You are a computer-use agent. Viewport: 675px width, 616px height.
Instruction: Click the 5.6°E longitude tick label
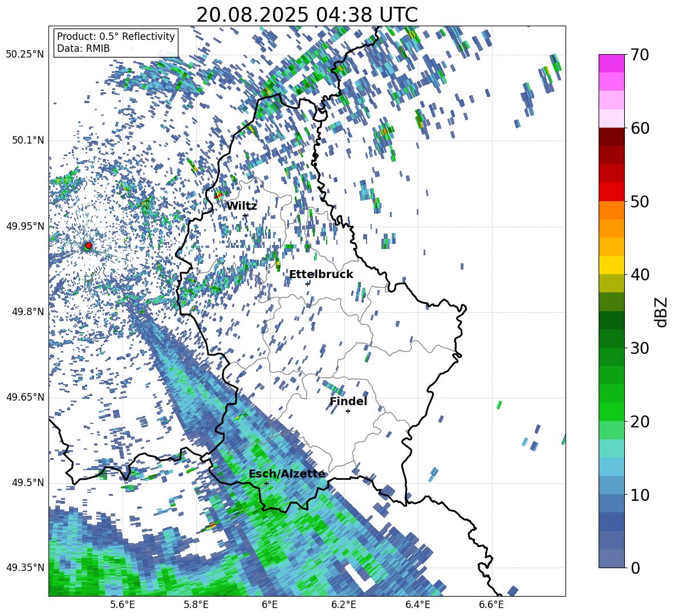point(122,605)
